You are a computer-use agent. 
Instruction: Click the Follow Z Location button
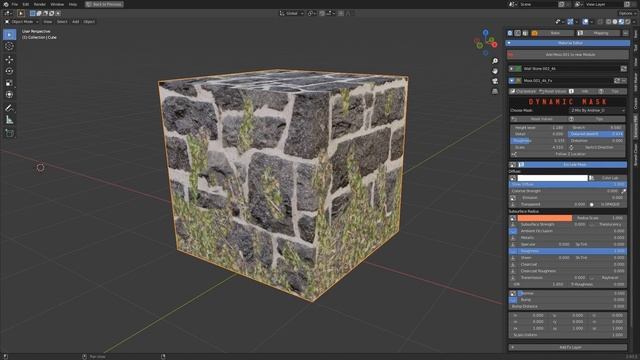point(568,154)
